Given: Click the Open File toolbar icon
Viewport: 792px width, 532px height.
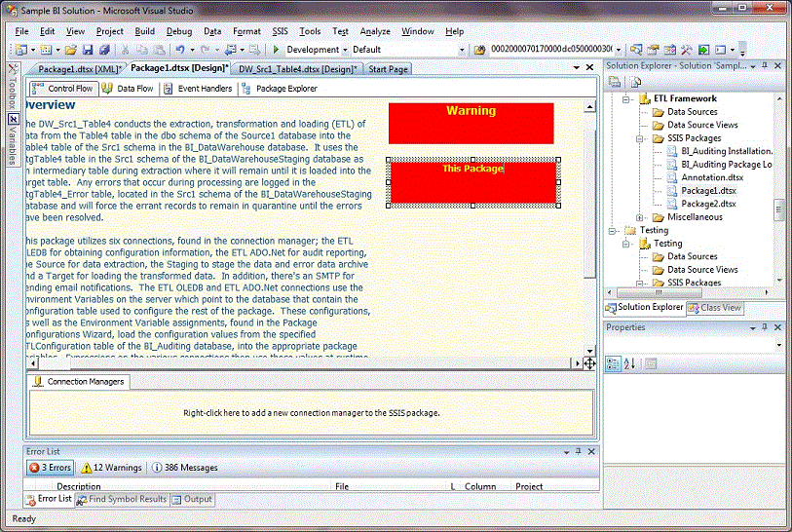Looking at the screenshot, I should coord(71,50).
